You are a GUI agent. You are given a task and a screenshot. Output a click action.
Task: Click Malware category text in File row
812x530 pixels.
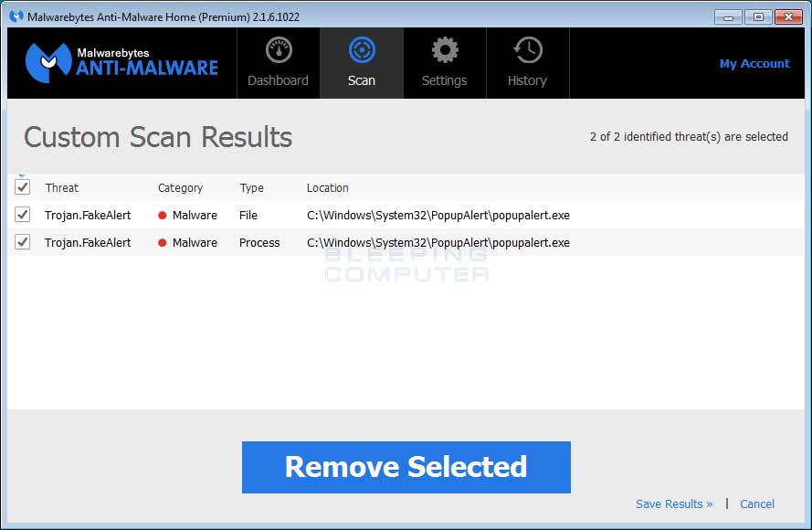click(x=195, y=215)
